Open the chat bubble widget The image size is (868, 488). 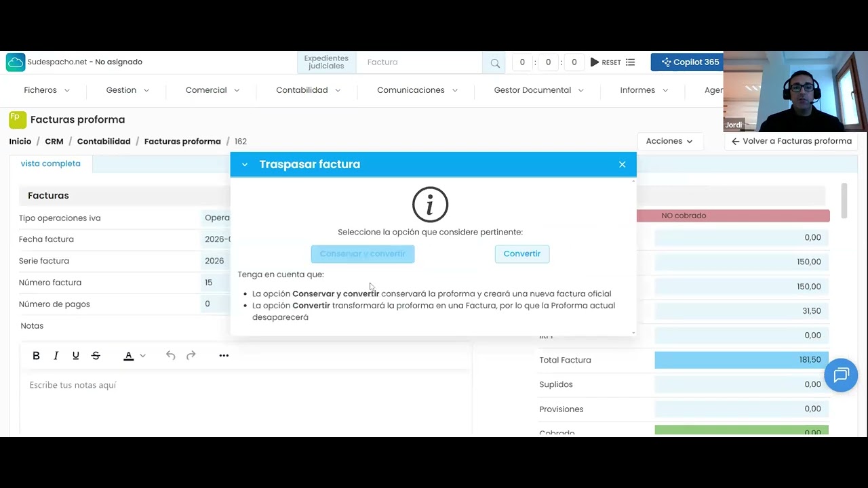tap(842, 375)
